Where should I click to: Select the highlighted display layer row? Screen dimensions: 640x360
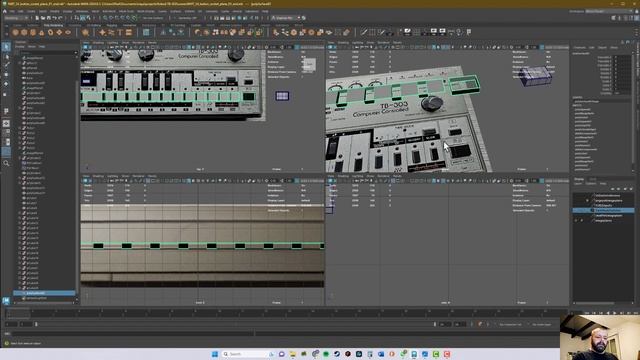(x=603, y=211)
